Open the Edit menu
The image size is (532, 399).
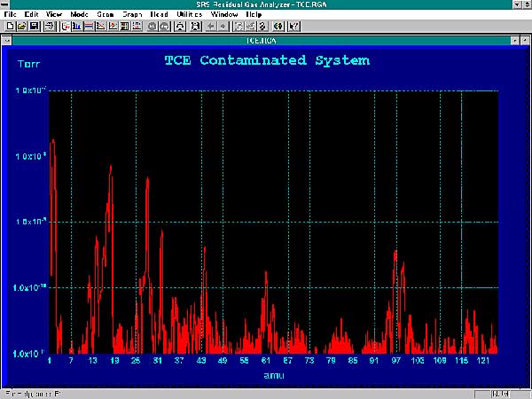pos(31,15)
